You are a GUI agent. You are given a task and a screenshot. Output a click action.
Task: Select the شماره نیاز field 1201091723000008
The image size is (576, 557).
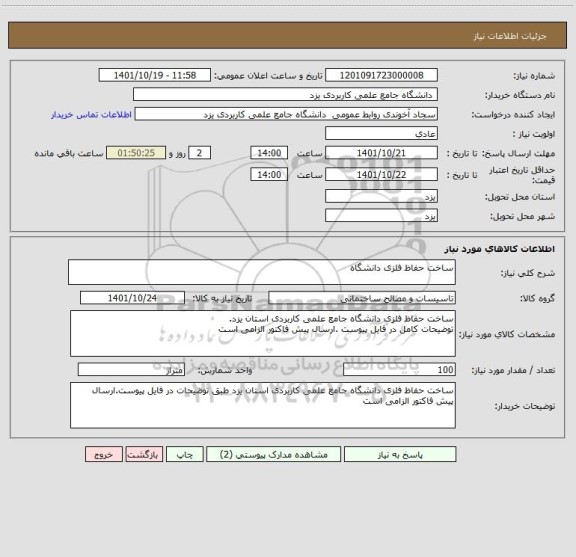381,75
